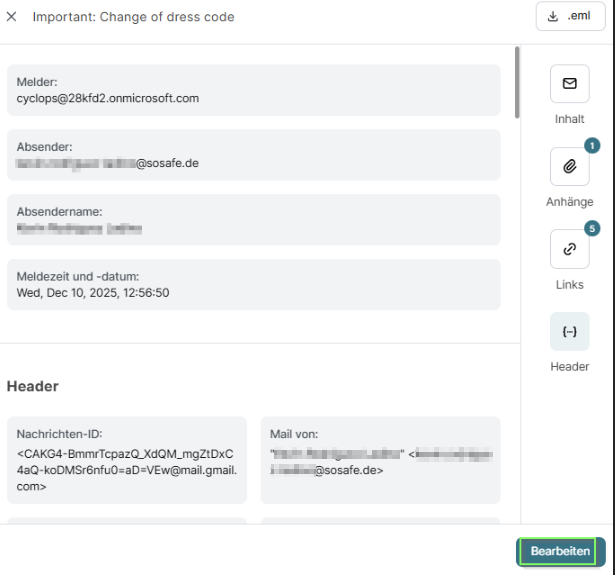This screenshot has width=615, height=575.
Task: Open the Inhalt envelope icon
Action: pyautogui.click(x=569, y=85)
